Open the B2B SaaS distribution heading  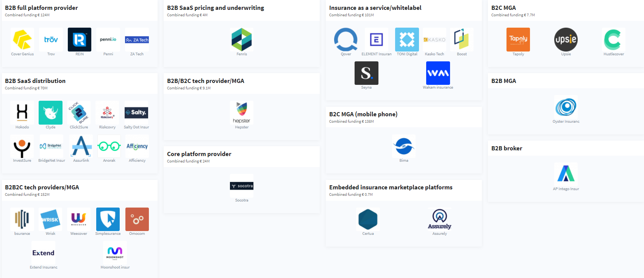(35, 81)
